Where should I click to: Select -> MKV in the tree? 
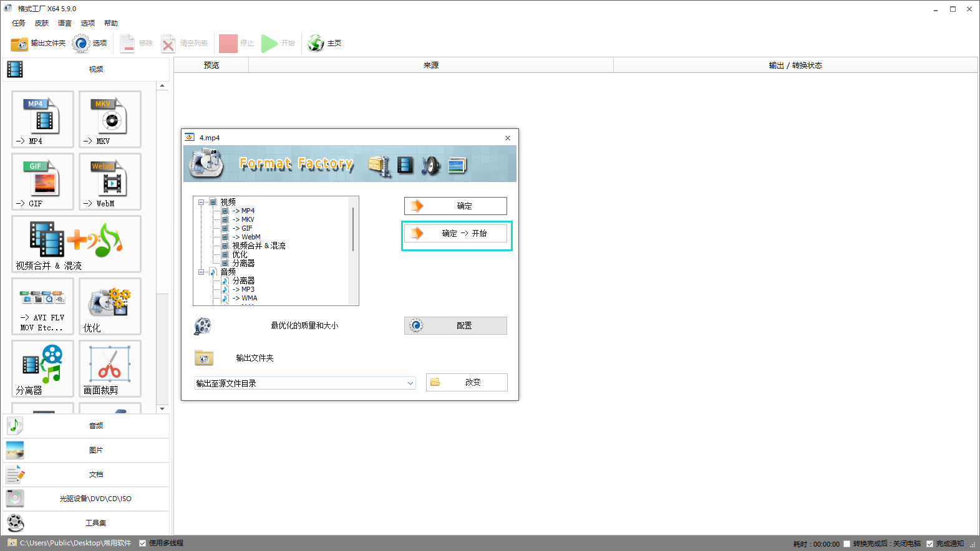pyautogui.click(x=243, y=219)
